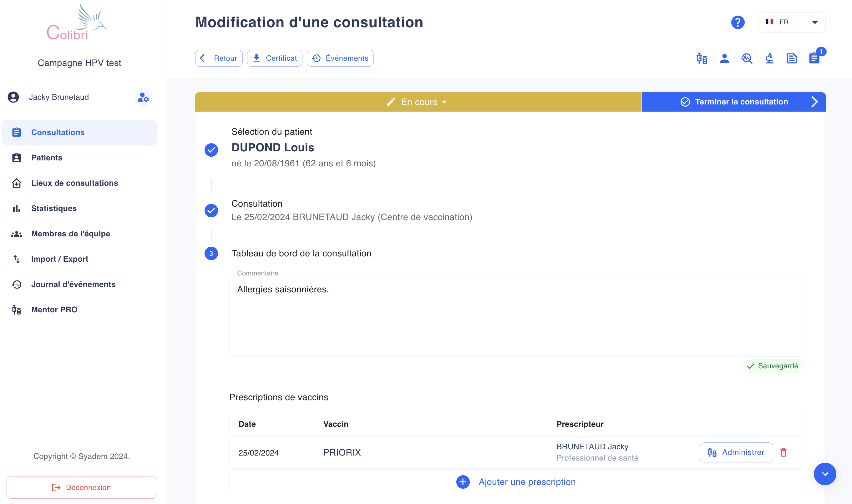Expand the En cours status dropdown
The width and height of the screenshot is (852, 504).
[x=418, y=102]
